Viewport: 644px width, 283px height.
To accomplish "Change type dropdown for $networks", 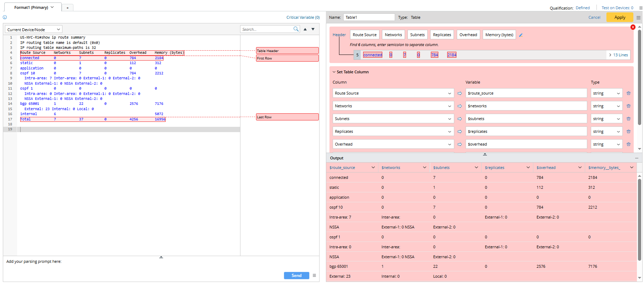I will tap(606, 106).
